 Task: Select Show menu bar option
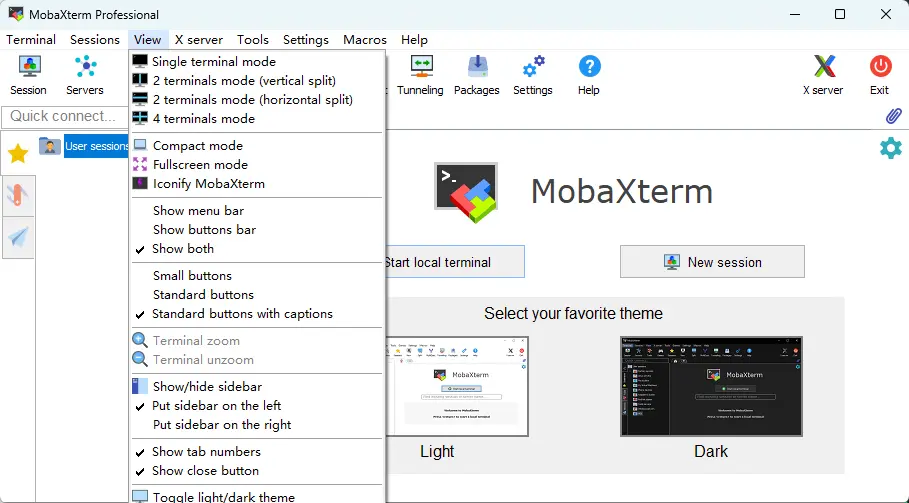click(257, 210)
